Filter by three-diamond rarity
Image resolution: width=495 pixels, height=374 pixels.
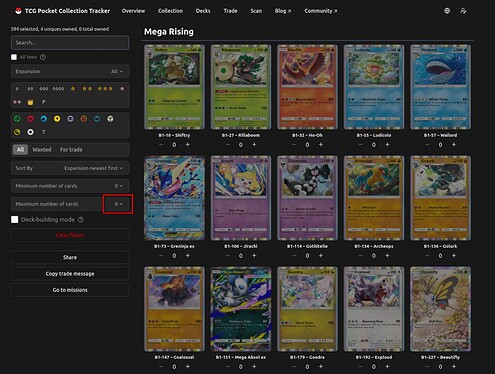pos(44,89)
